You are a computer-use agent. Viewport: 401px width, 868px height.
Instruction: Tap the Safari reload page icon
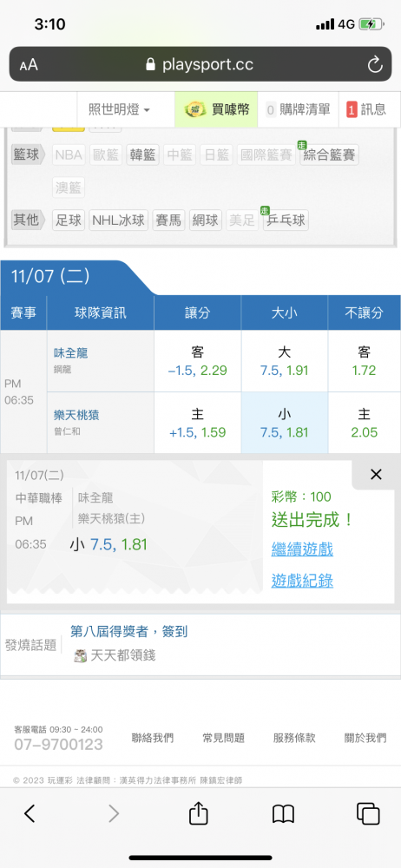[375, 65]
